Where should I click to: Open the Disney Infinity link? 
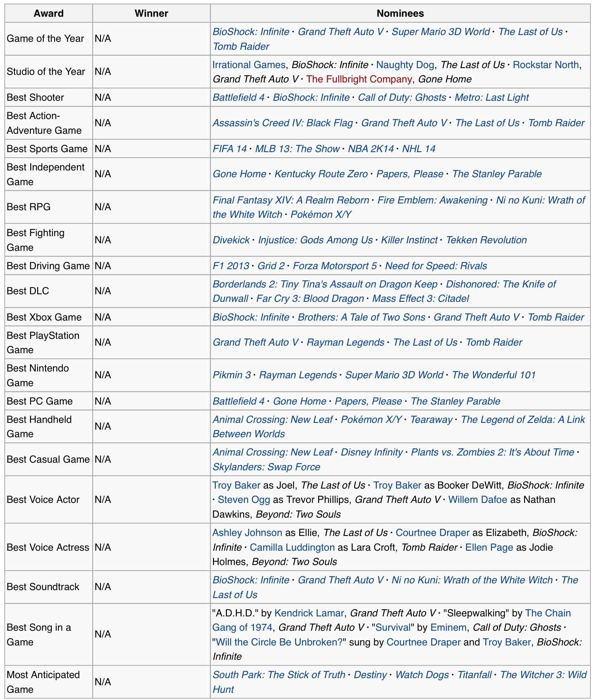pos(371,452)
